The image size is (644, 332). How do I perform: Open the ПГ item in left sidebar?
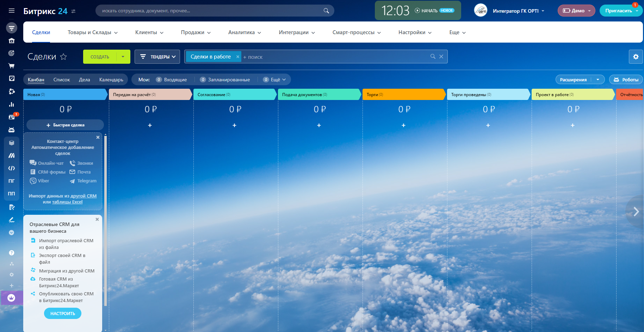tap(12, 181)
